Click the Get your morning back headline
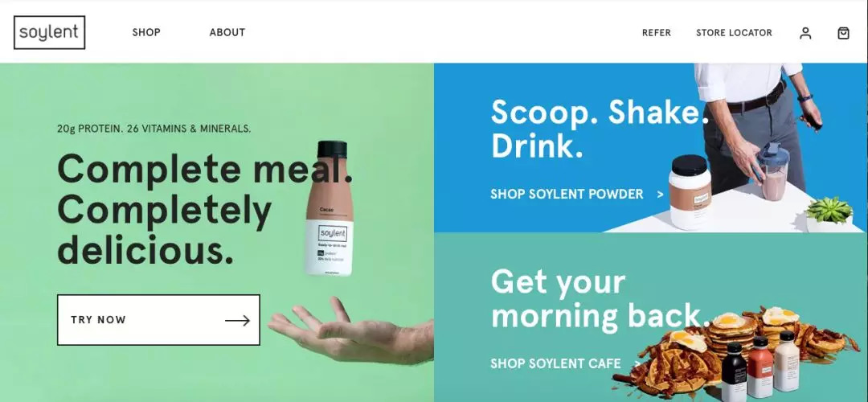The width and height of the screenshot is (868, 402). coord(600,299)
